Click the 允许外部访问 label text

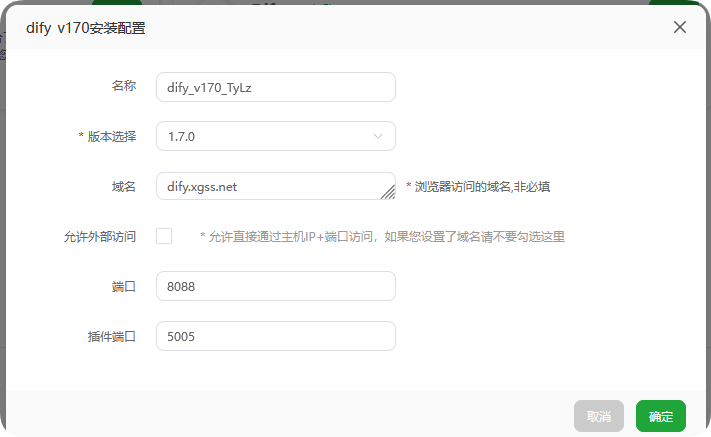[100, 237]
